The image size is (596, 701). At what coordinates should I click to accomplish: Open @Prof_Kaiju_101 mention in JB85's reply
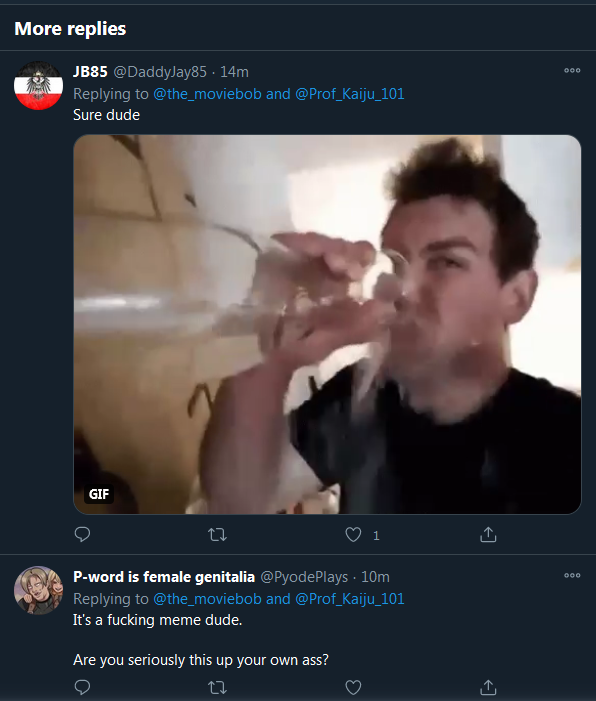(x=350, y=94)
